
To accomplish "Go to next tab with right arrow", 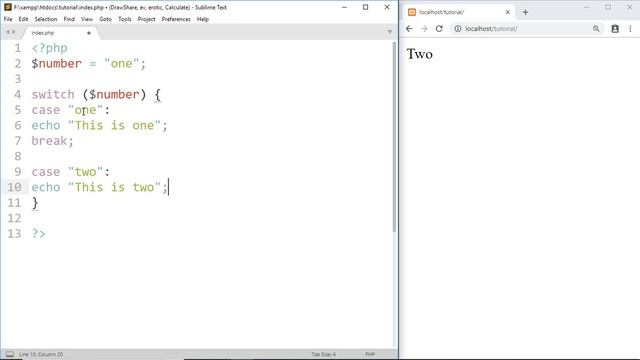I will point(13,32).
